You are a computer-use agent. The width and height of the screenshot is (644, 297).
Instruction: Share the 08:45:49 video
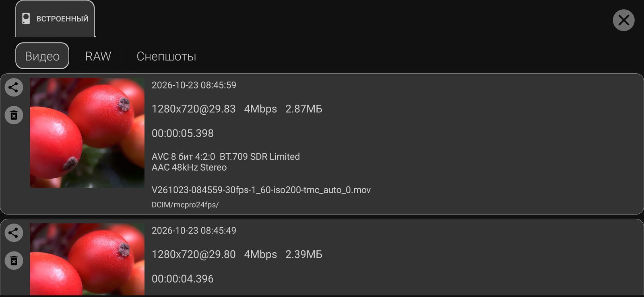[14, 233]
